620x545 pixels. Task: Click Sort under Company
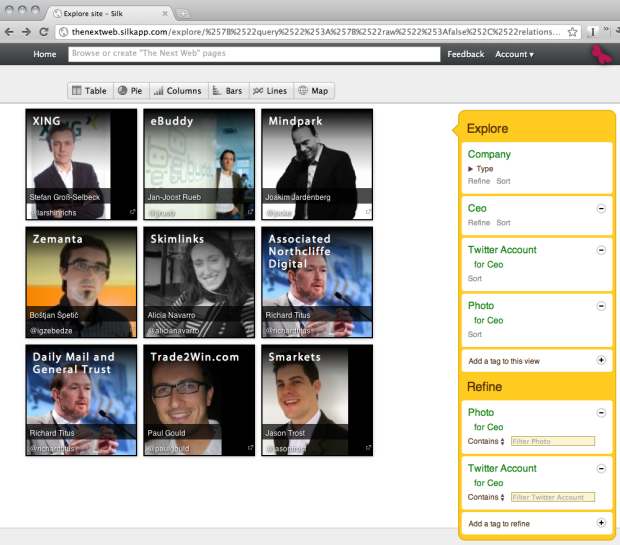[503, 181]
